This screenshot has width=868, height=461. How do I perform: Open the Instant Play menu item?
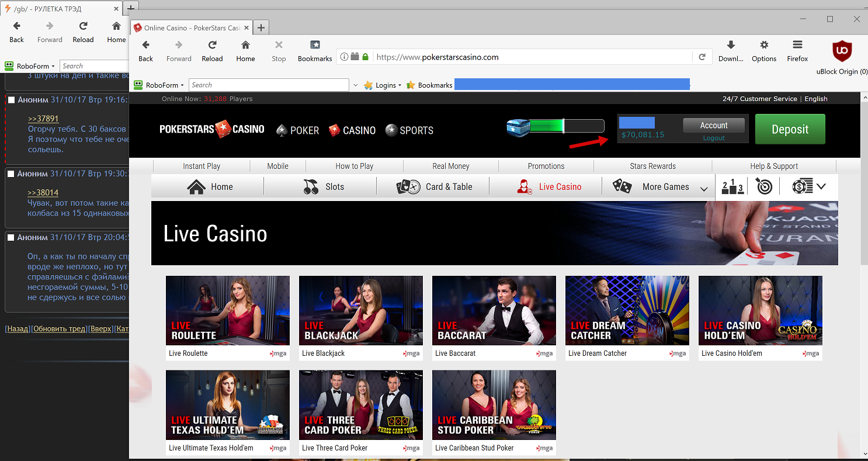[x=202, y=166]
